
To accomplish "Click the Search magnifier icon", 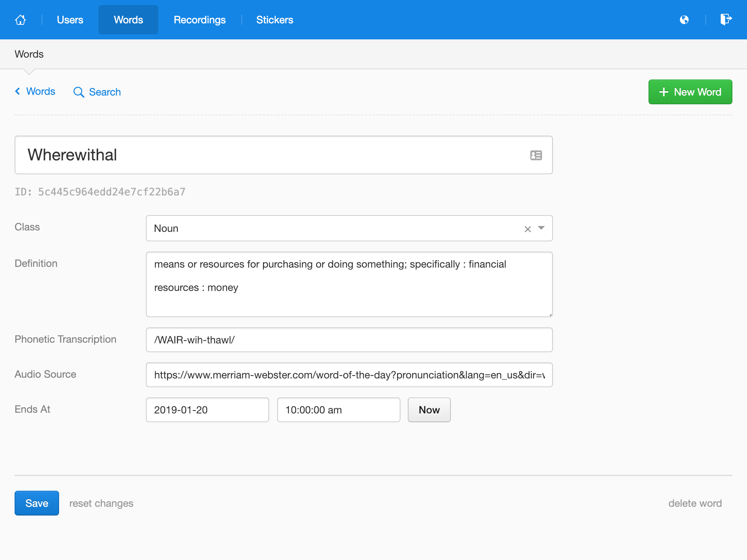I will point(78,92).
